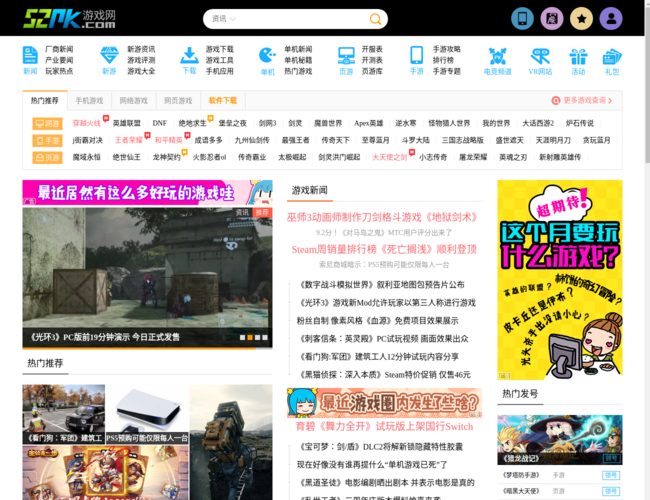Click the yellow star favorites icon
The height and width of the screenshot is (500, 650).
[x=581, y=19]
